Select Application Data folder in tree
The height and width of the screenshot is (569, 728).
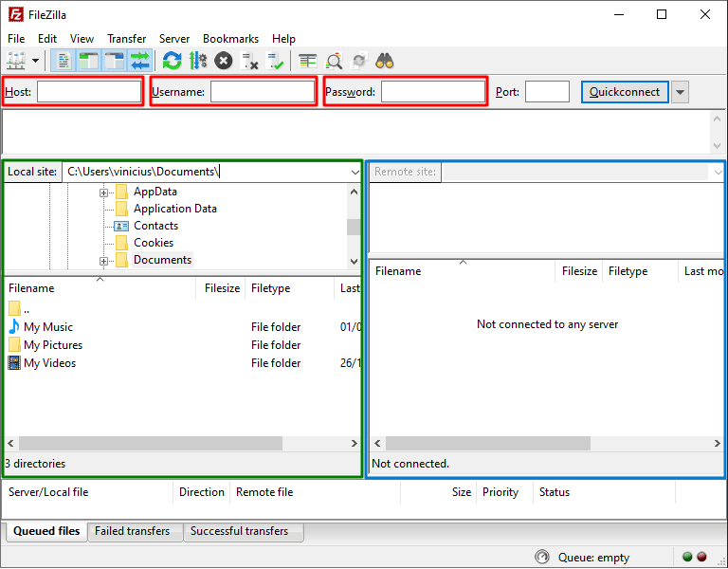point(175,209)
